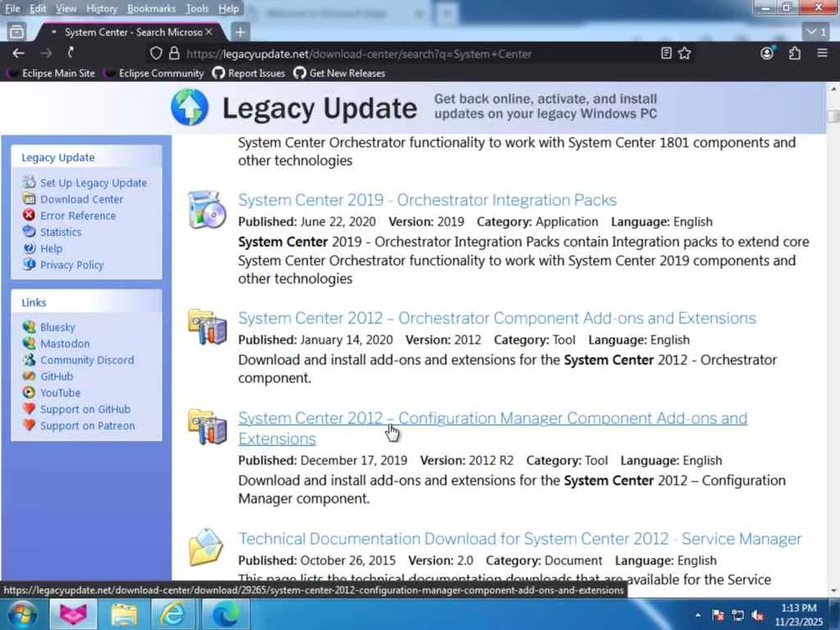Show hidden system tray icons
This screenshot has width=840, height=630.
click(697, 615)
